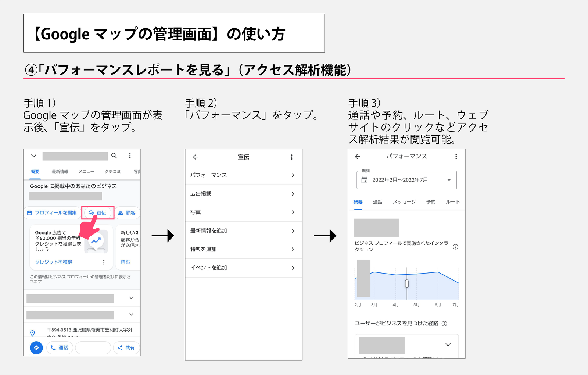Collapse the business profile with down chevron
This screenshot has width=588, height=375.
point(34,156)
